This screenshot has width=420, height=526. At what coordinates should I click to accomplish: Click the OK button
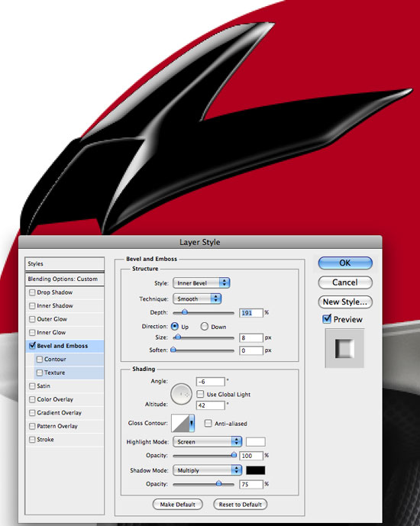point(345,263)
